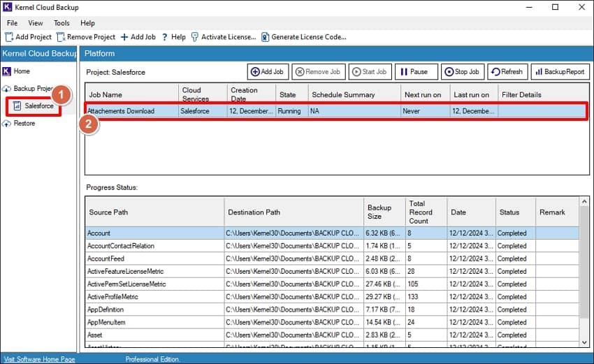Open the Backup Report
594x364 pixels.
pyautogui.click(x=560, y=71)
